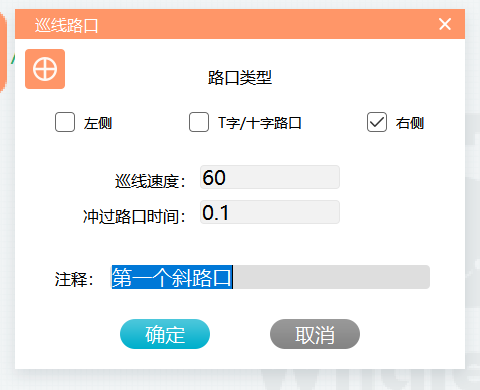Check the T字/十字路口 checkbox
480x390 pixels.
point(199,122)
